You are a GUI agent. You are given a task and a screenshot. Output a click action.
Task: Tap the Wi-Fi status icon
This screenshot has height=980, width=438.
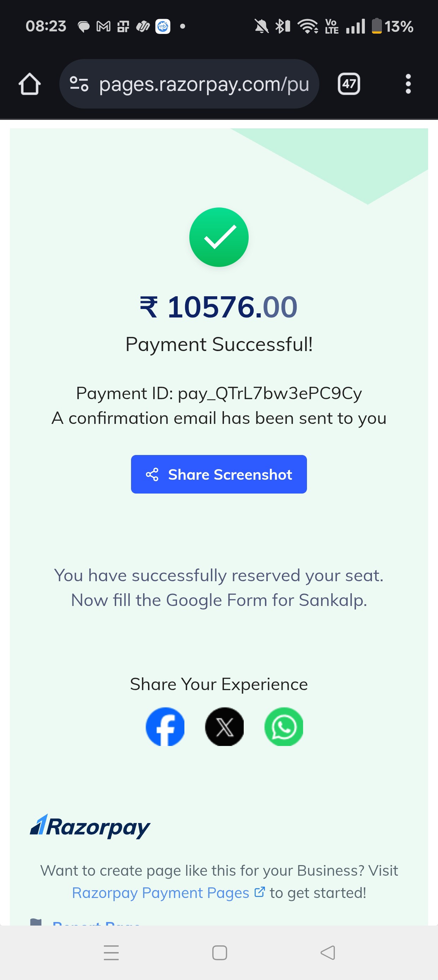308,26
